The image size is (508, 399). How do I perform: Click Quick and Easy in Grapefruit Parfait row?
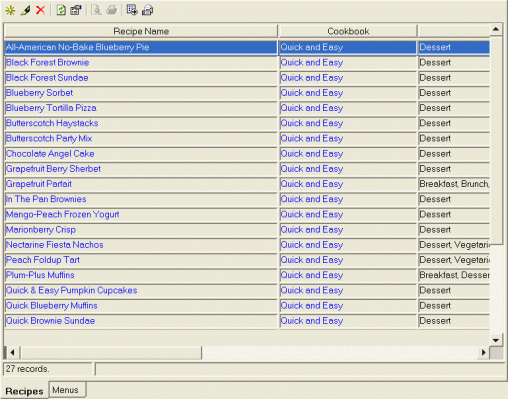click(x=348, y=184)
